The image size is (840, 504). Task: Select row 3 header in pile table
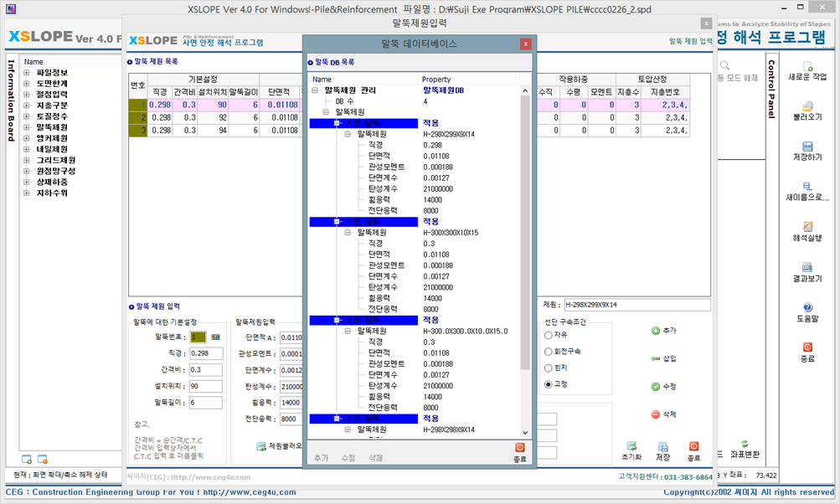(x=138, y=131)
